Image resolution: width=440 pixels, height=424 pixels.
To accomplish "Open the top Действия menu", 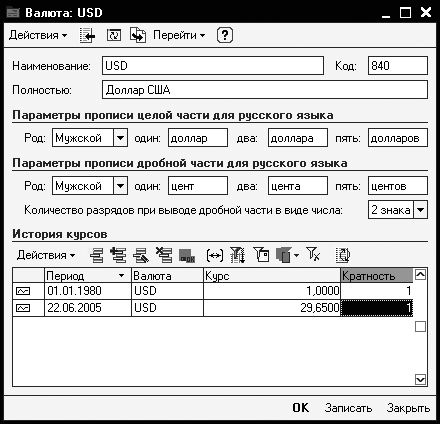I will point(38,35).
